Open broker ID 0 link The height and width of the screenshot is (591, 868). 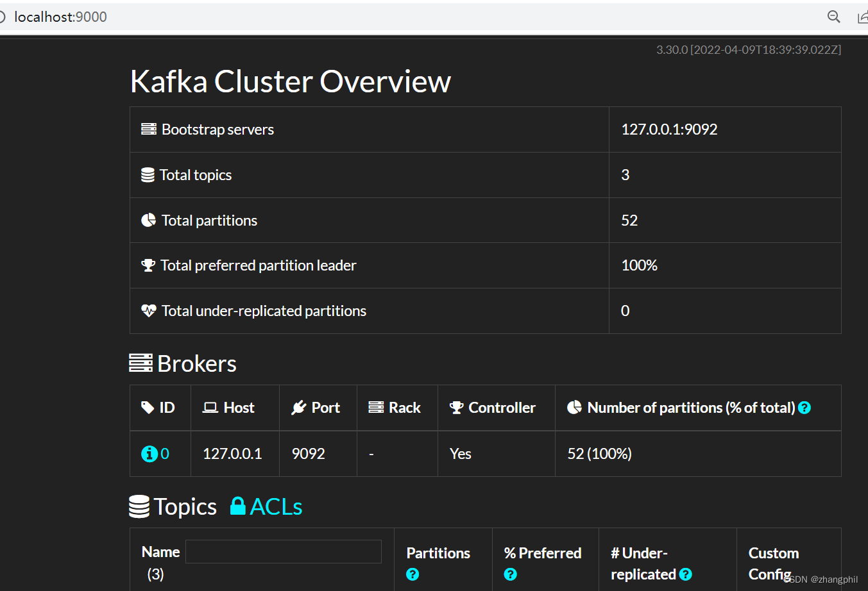coord(165,454)
